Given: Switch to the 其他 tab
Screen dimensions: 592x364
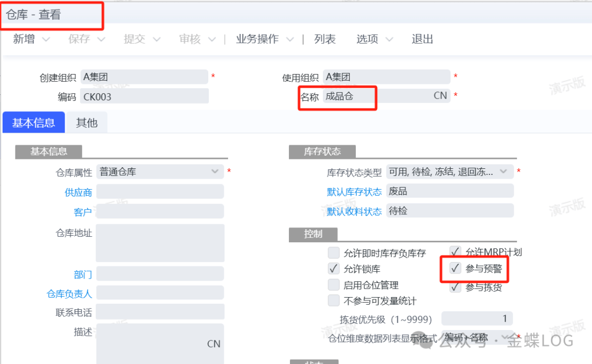Looking at the screenshot, I should pyautogui.click(x=87, y=123).
